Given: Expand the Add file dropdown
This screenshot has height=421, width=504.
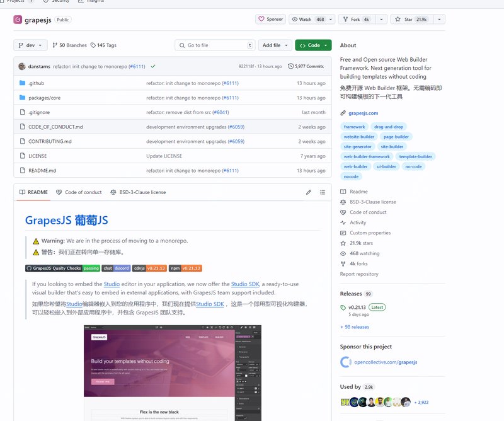Looking at the screenshot, I should coord(275,45).
